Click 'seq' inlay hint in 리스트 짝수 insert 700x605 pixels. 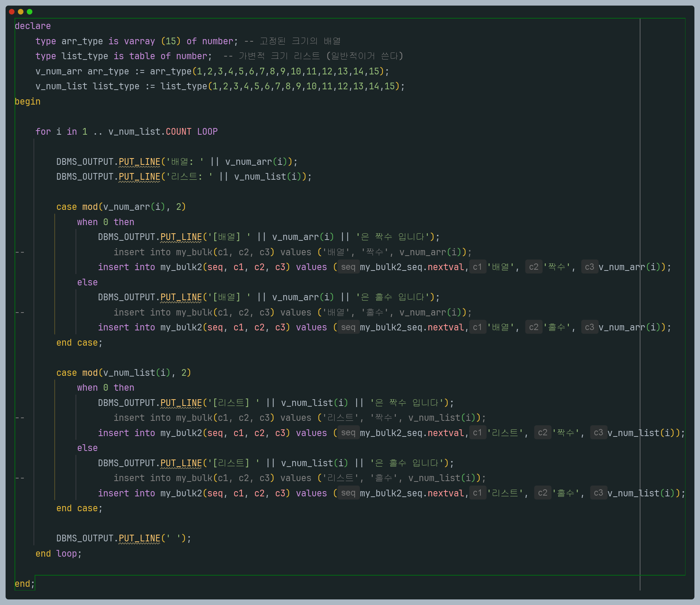348,433
